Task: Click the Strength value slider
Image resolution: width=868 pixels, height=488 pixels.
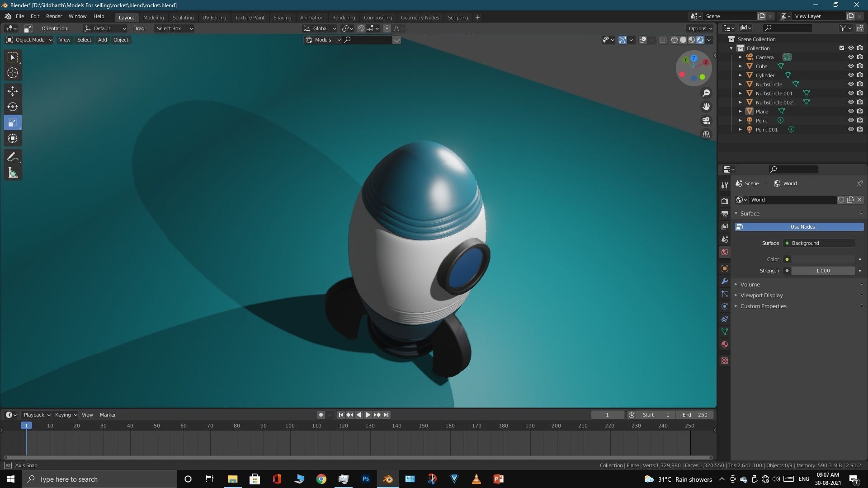Action: pos(822,271)
